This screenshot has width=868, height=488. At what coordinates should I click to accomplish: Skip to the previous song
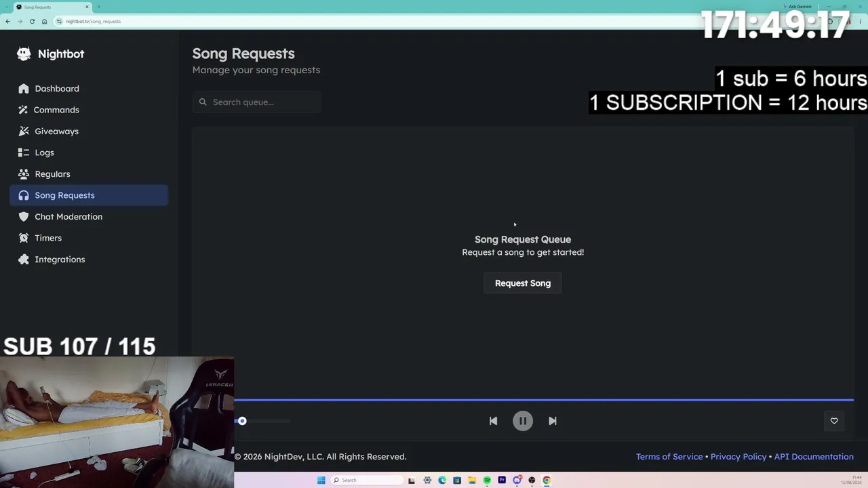493,421
